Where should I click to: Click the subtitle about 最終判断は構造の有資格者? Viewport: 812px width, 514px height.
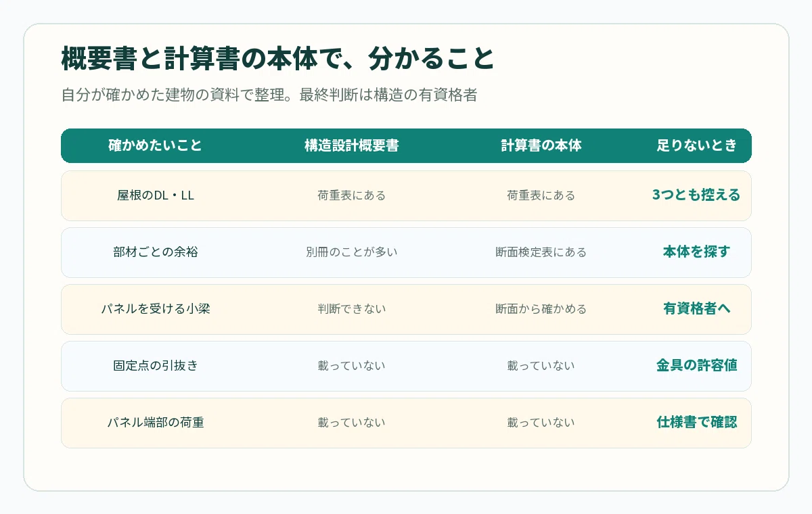[x=269, y=95]
